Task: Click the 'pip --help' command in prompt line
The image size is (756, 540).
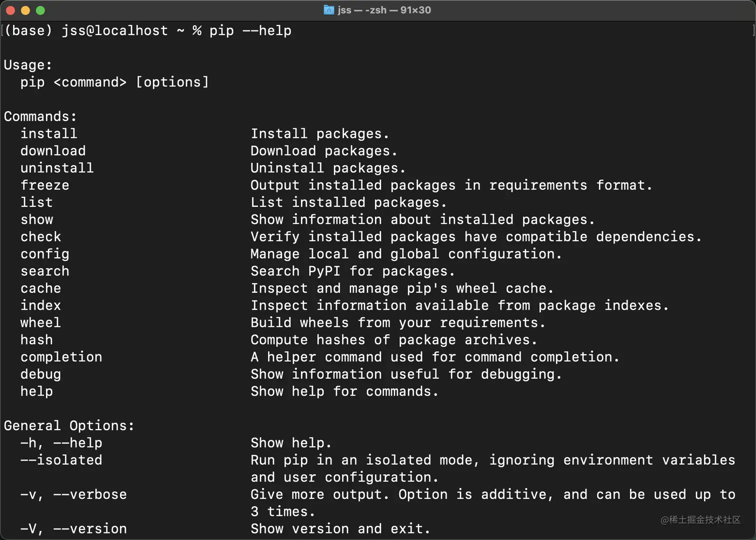Action: tap(250, 31)
